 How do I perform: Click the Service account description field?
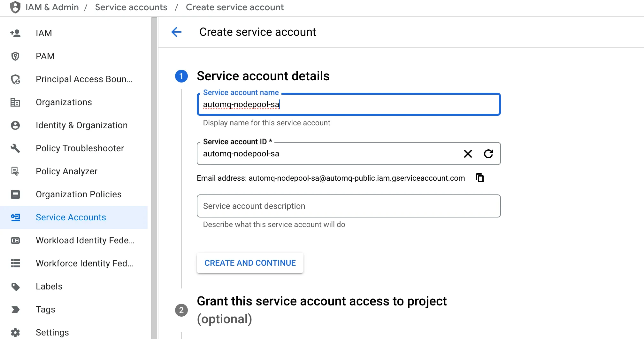tap(349, 206)
